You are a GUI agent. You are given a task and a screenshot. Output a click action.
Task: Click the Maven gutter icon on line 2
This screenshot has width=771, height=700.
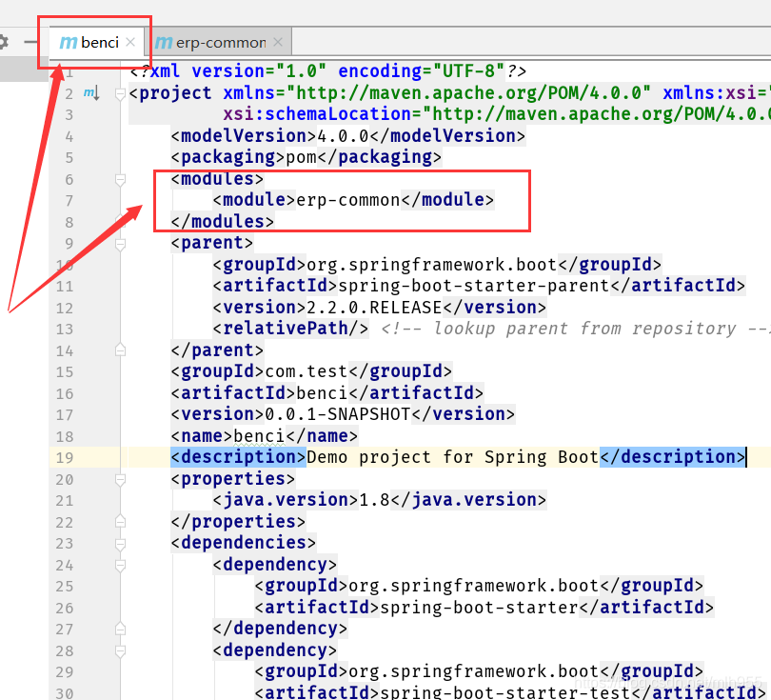pos(91,92)
